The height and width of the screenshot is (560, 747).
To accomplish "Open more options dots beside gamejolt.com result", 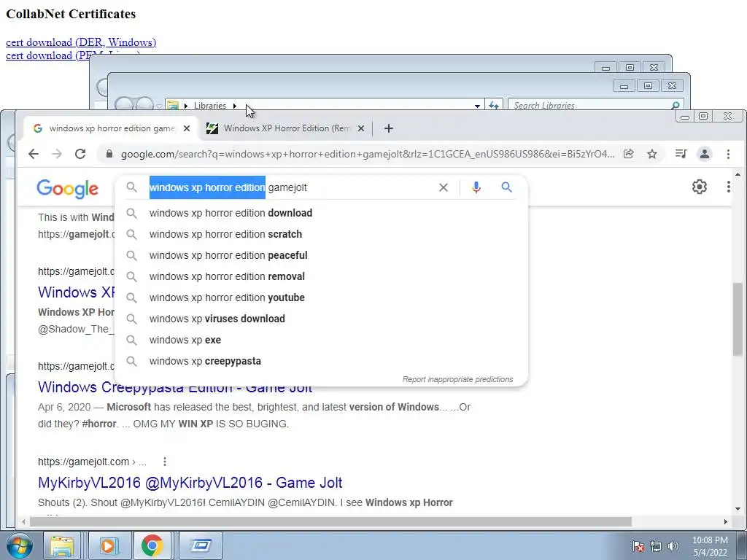I will click(164, 462).
